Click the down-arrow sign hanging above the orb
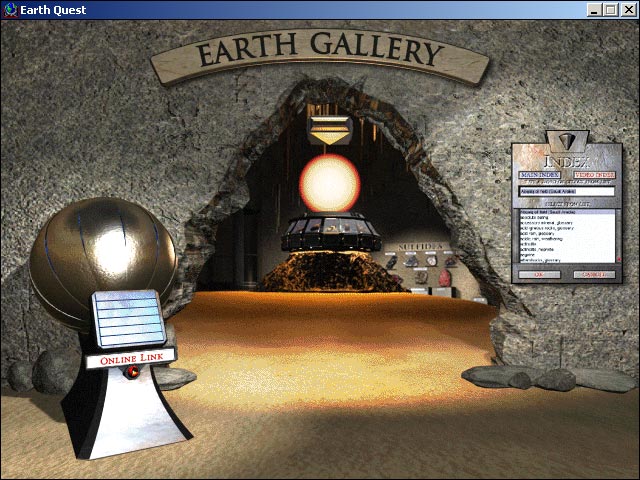Screen dimensions: 640x480 coord(329,131)
